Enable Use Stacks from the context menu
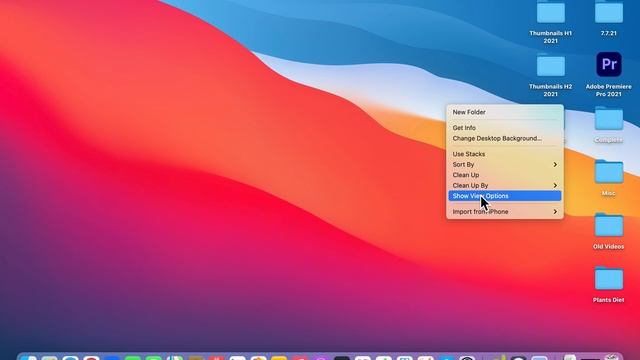 coord(505,154)
